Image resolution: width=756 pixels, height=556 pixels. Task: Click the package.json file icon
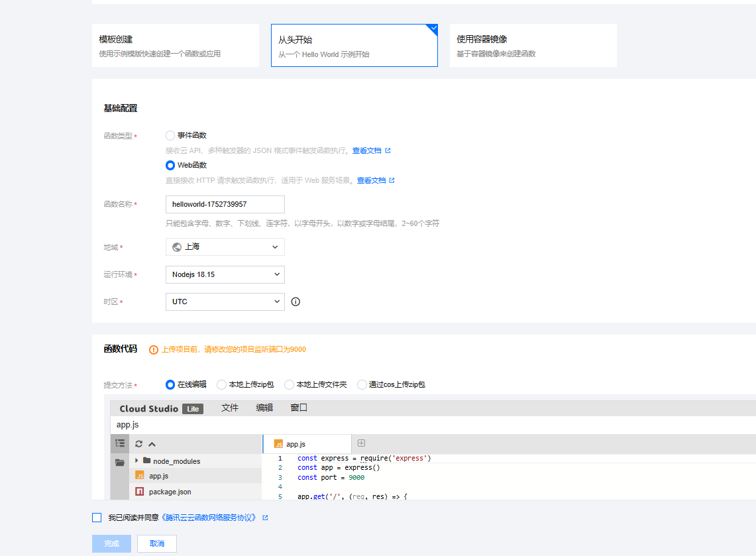[141, 492]
